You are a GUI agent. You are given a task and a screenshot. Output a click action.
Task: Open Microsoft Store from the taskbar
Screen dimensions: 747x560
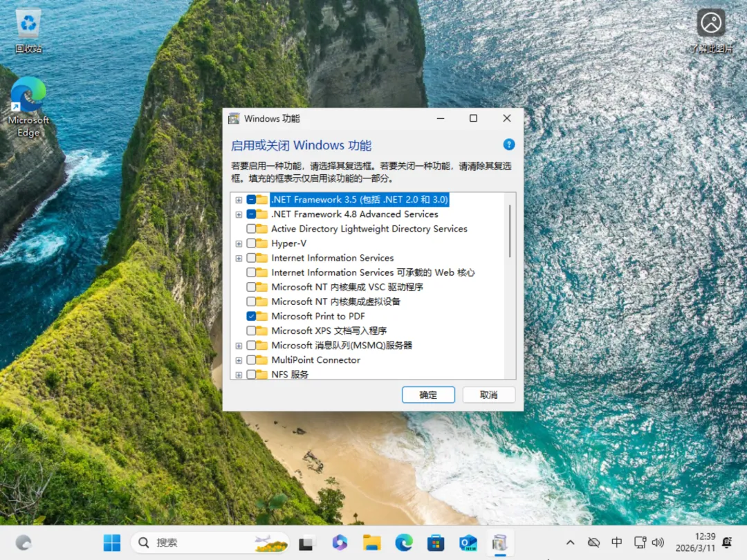point(436,543)
